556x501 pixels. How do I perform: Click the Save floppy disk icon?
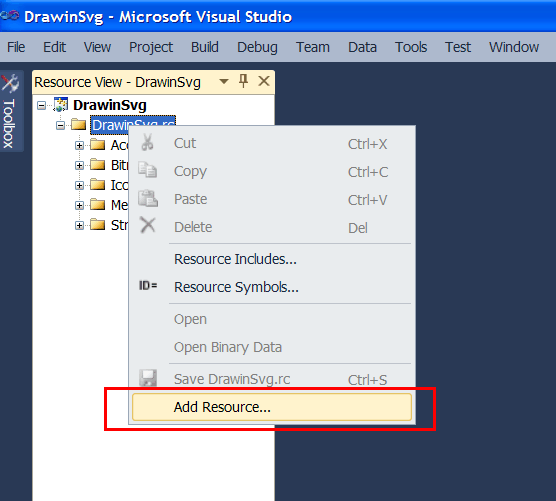[x=148, y=378]
